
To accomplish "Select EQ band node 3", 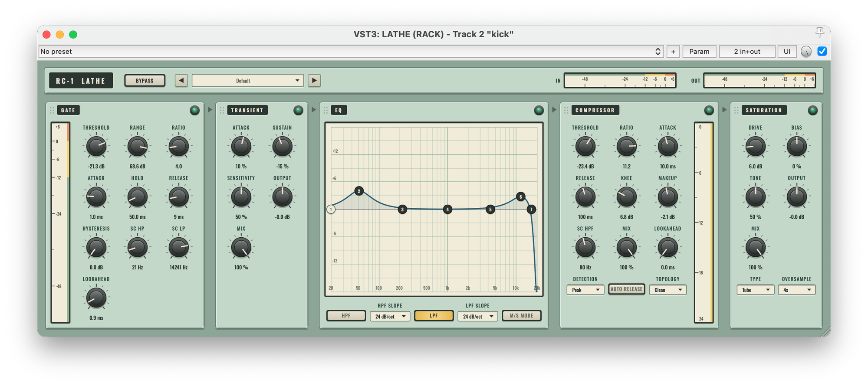I will coord(402,209).
